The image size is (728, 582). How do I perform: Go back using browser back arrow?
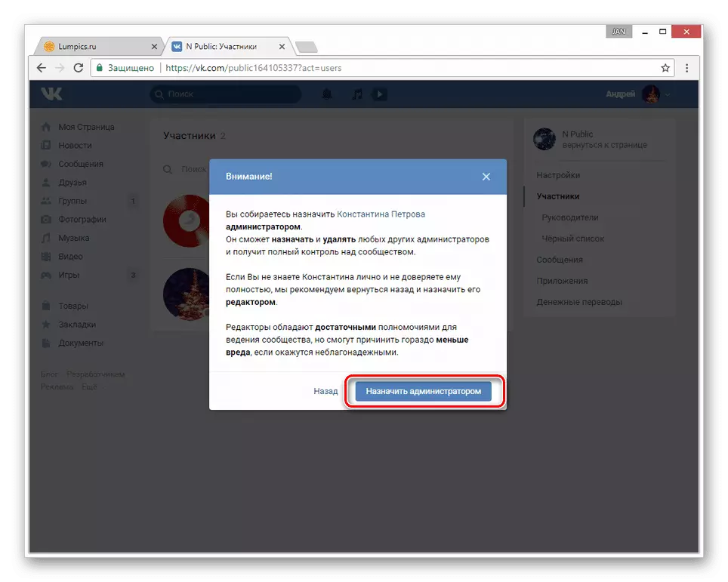[x=42, y=68]
